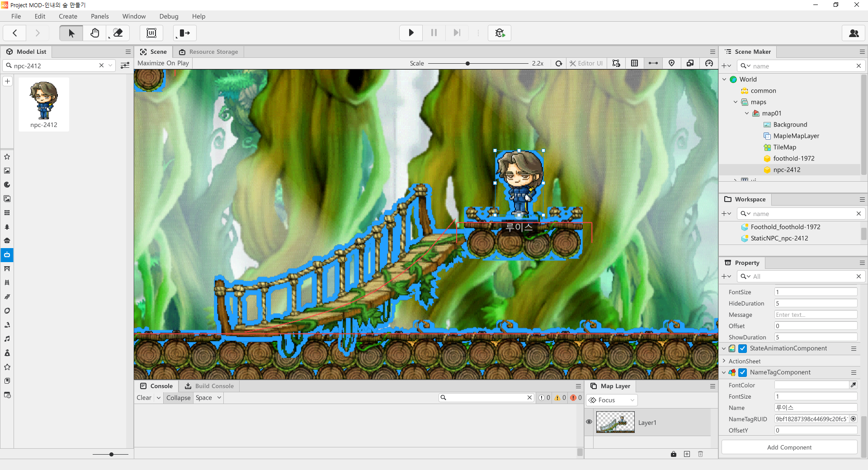Viewport: 868px width, 470px height.
Task: Toggle console info message filter
Action: [544, 398]
